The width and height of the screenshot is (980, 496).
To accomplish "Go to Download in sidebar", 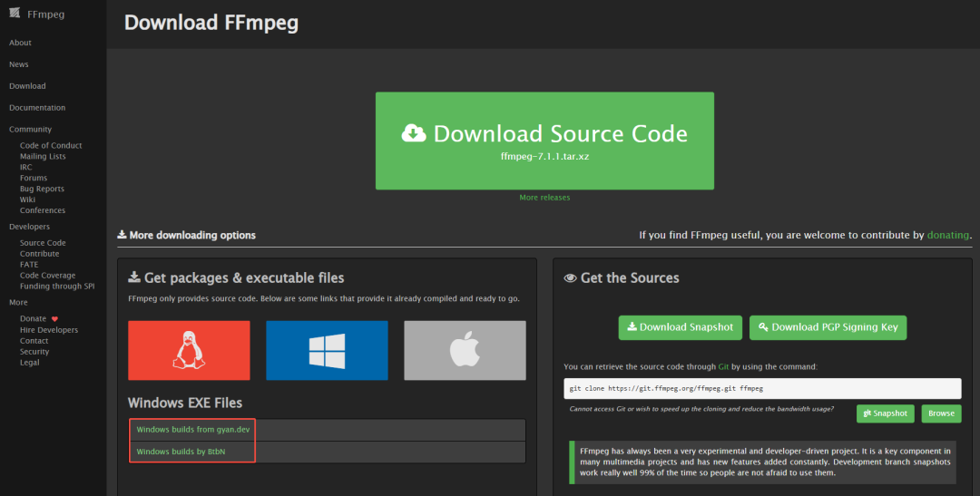I will click(27, 86).
